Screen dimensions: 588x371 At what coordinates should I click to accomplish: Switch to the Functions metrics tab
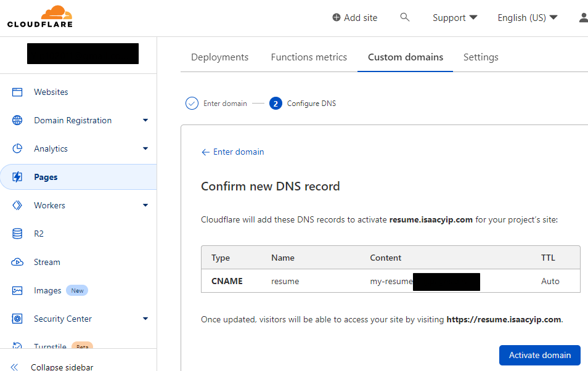point(309,57)
